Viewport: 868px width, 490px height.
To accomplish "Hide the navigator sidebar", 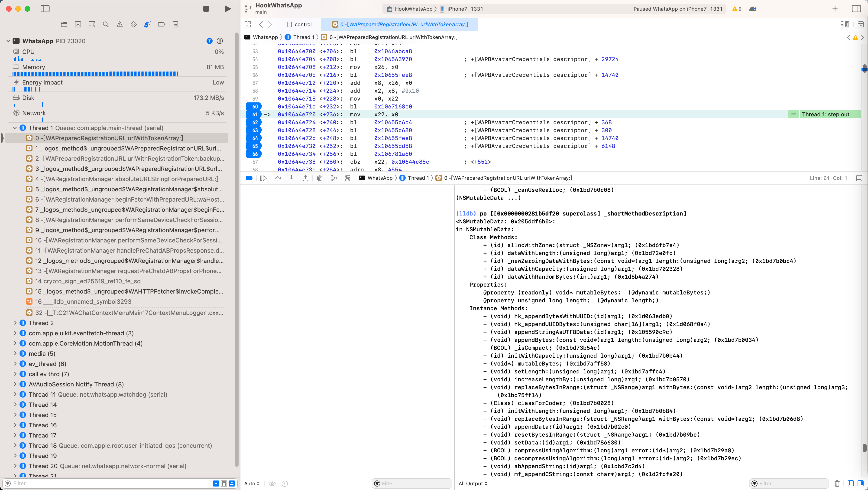I will click(45, 9).
